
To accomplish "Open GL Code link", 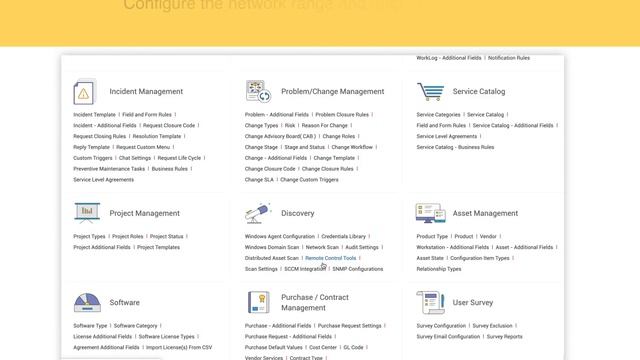I will pos(353,347).
